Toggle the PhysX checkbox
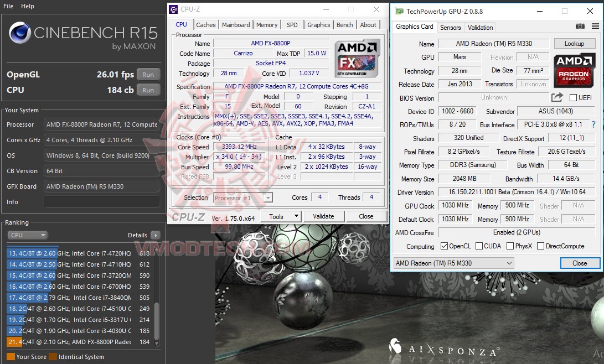This screenshot has height=364, width=604. 510,246
